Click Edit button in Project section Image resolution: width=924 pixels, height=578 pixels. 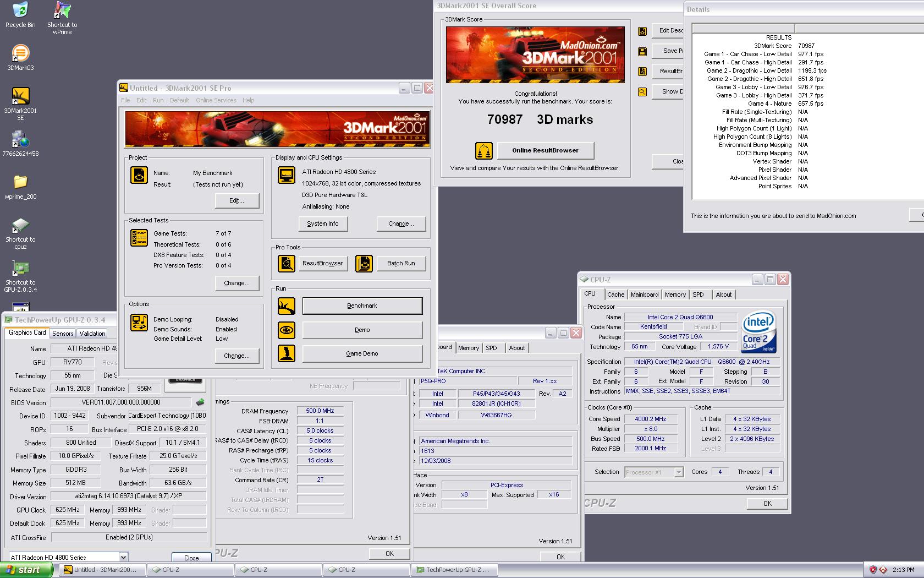pyautogui.click(x=237, y=201)
